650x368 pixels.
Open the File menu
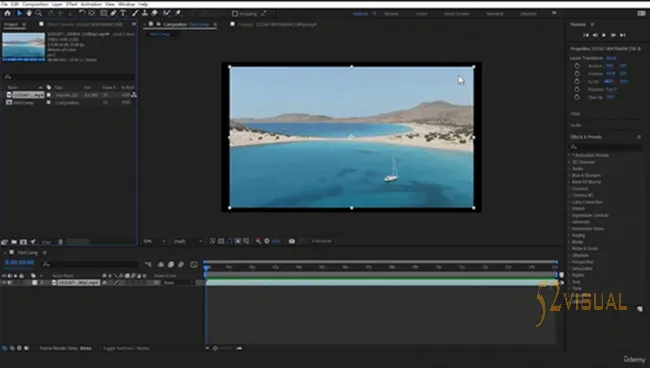(4, 4)
